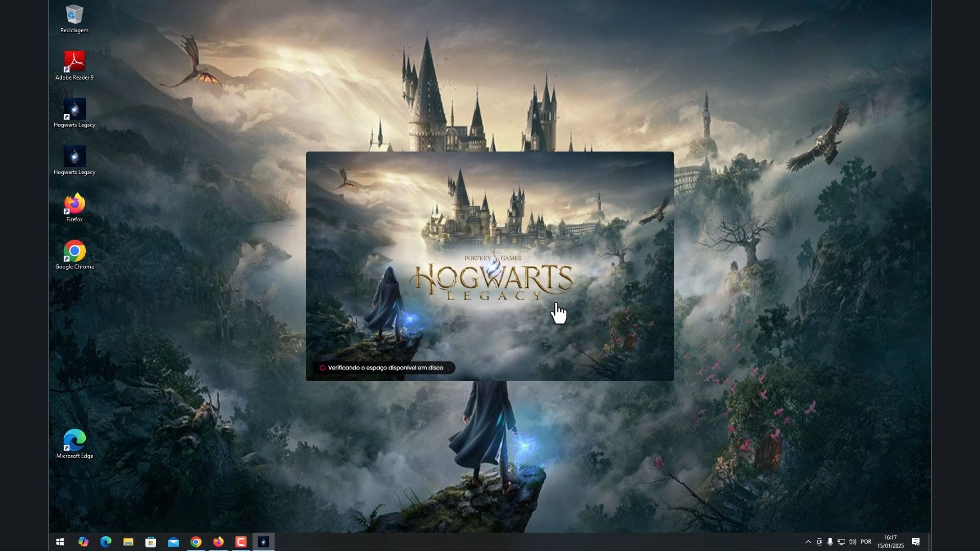Click the microphone tray icon
The width and height of the screenshot is (980, 551).
click(x=830, y=542)
